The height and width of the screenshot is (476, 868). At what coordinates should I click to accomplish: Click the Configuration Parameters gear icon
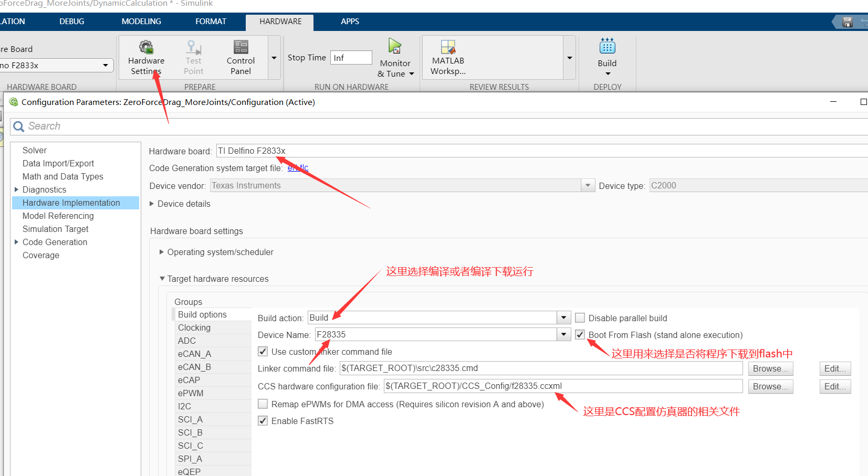[x=14, y=102]
